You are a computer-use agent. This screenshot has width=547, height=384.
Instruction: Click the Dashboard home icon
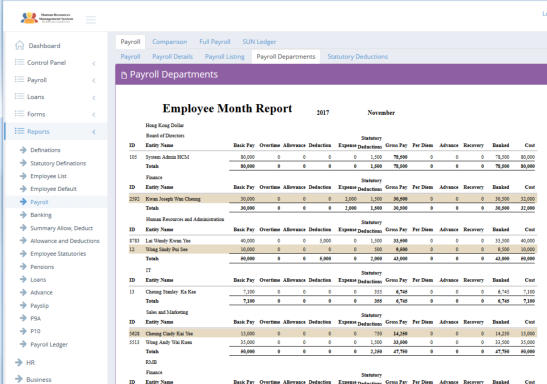click(x=20, y=45)
